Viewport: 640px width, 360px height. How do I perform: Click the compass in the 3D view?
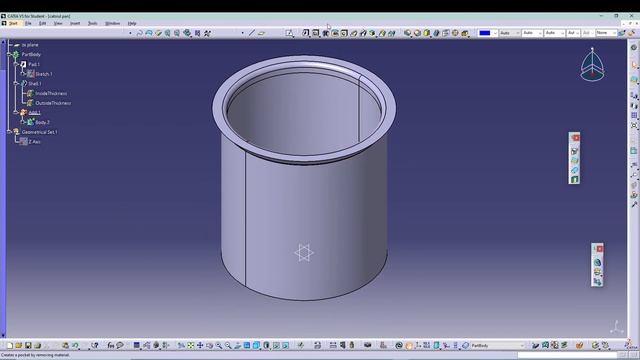tap(593, 64)
